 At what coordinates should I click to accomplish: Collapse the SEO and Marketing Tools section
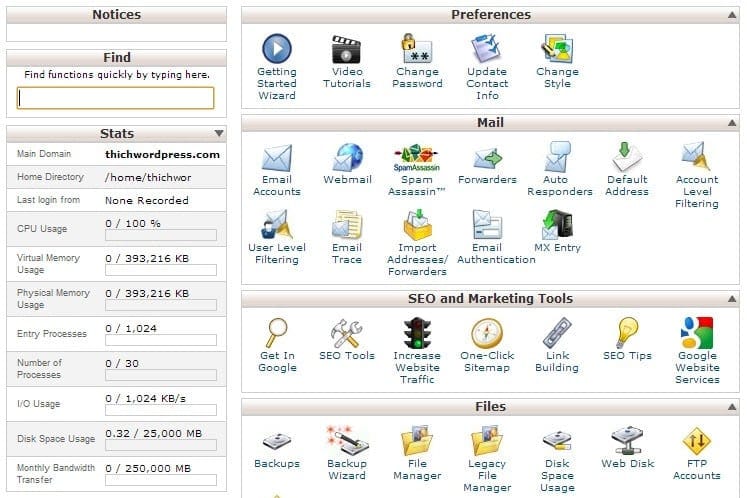(732, 299)
